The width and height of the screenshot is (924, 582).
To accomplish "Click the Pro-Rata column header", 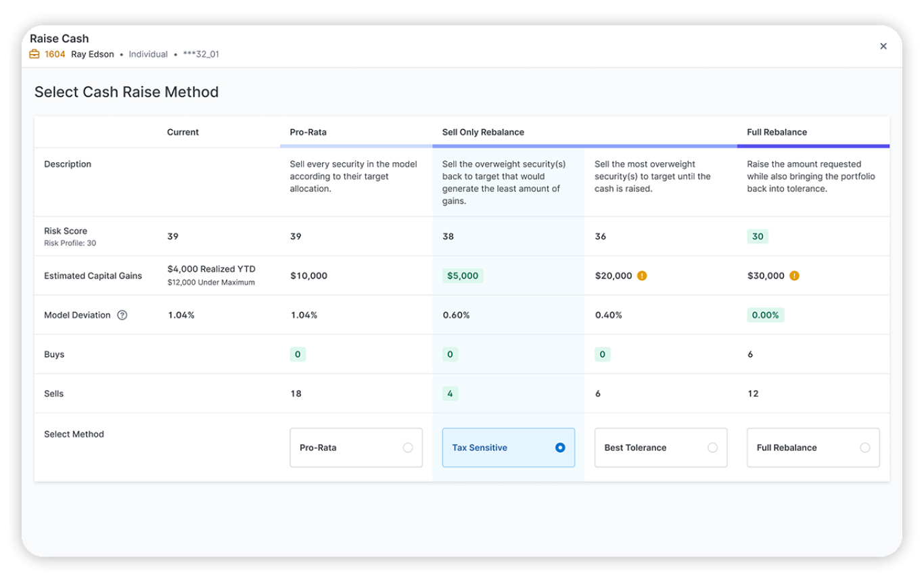I will (x=308, y=132).
